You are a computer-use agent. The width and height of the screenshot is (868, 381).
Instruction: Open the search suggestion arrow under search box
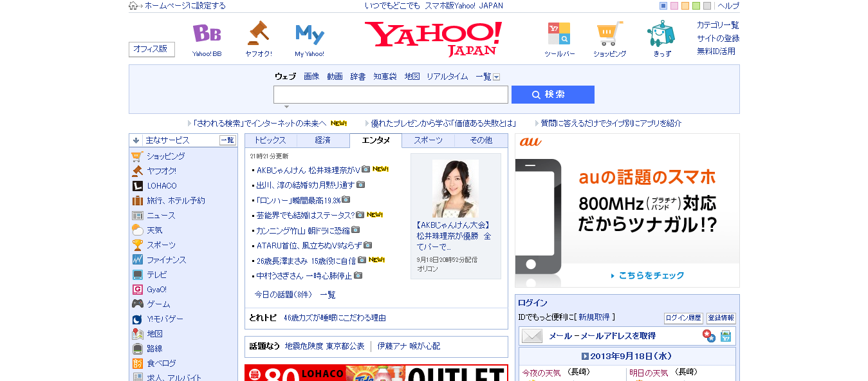286,107
